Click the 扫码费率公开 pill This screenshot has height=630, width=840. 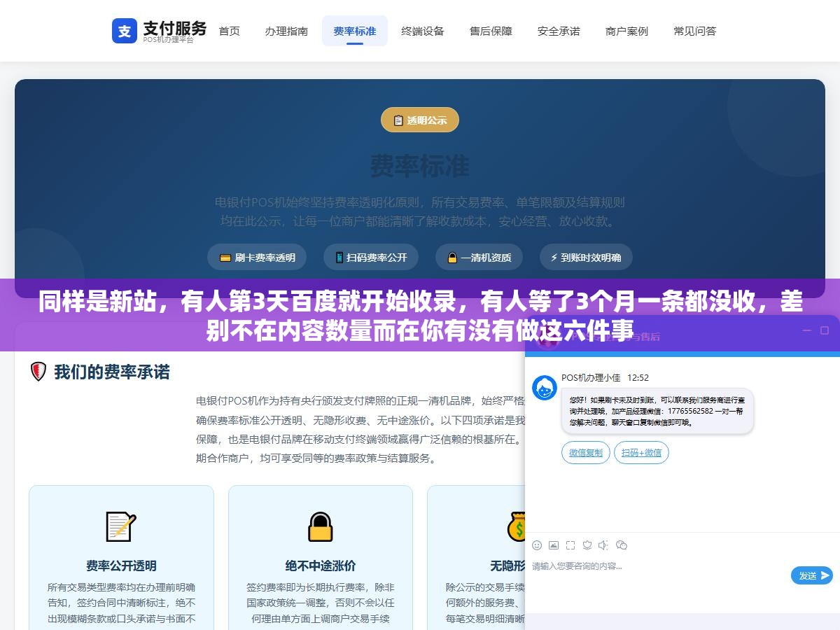370,257
